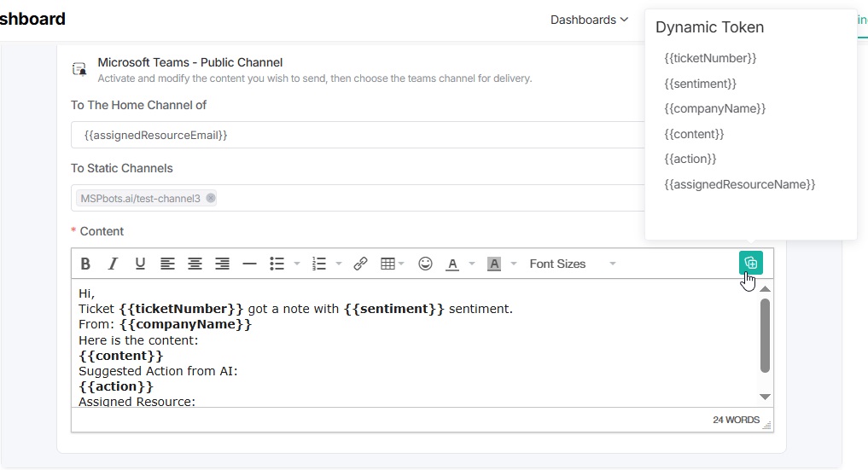
Task: Open the Dashboards menu
Action: [589, 20]
